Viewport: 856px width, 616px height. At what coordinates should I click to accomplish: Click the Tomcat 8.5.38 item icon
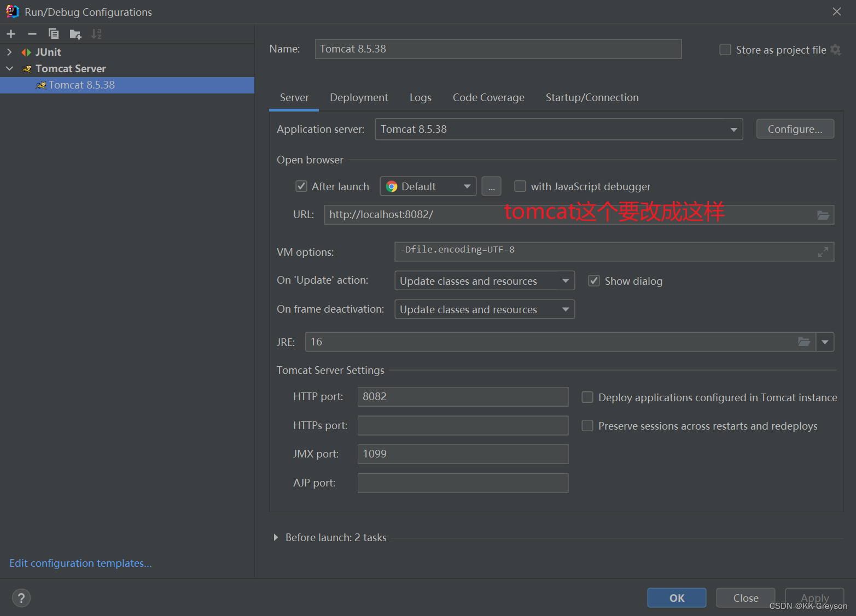tap(40, 85)
